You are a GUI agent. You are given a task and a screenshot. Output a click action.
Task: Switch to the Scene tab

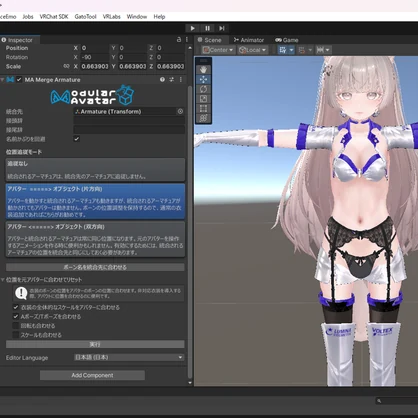(x=212, y=40)
